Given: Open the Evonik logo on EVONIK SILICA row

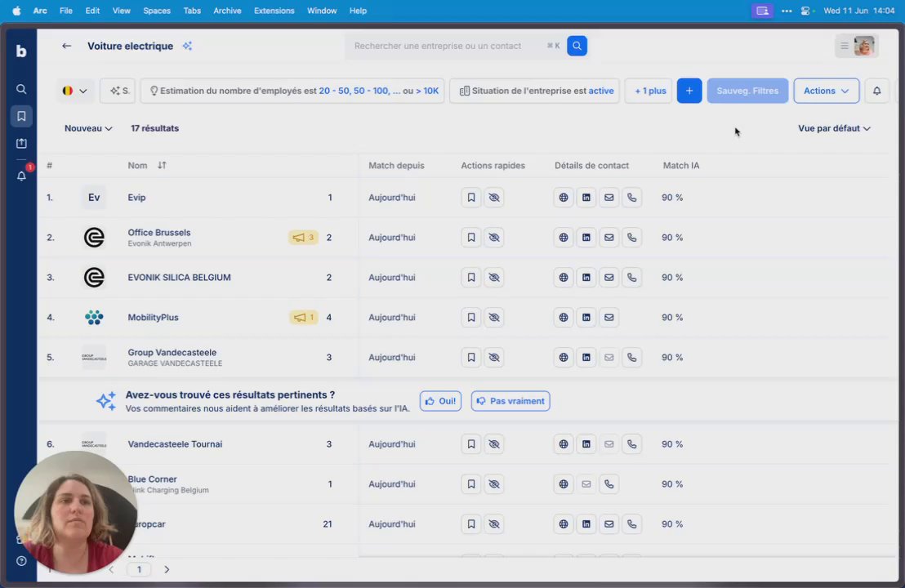Looking at the screenshot, I should click(x=94, y=278).
